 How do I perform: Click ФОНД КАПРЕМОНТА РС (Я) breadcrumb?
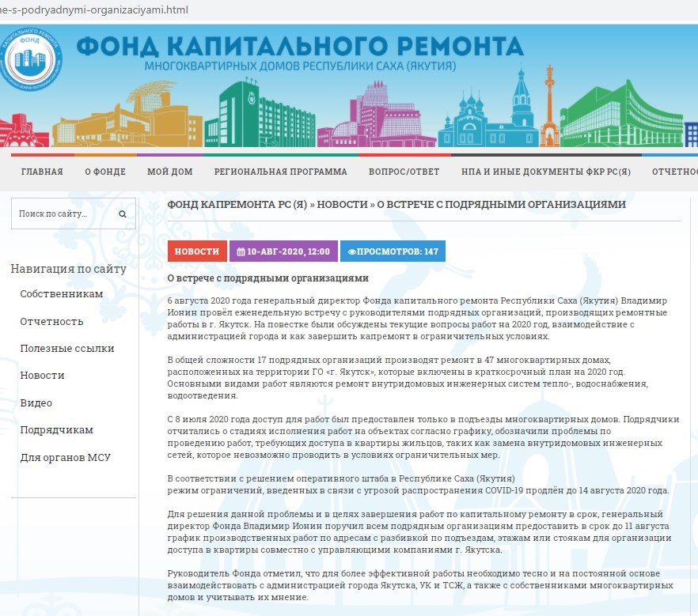point(237,204)
